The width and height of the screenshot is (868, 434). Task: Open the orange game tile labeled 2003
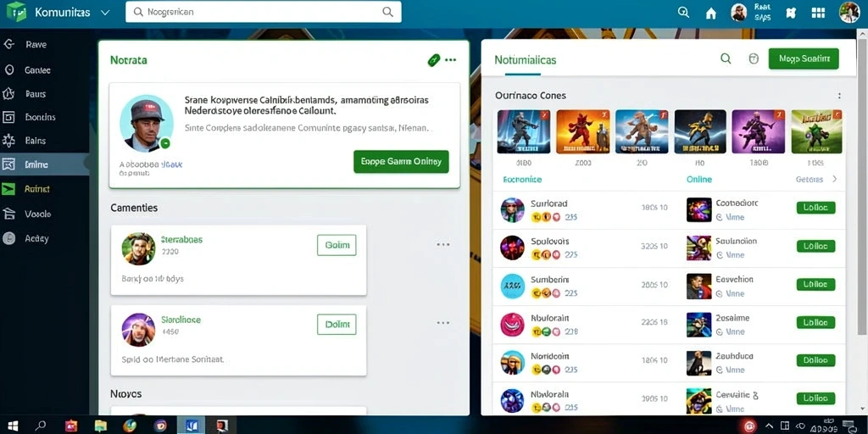[582, 131]
